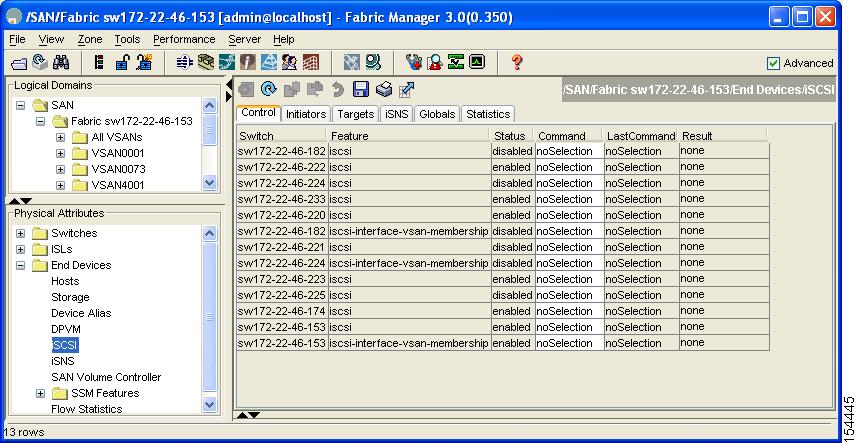Click the floppy disk save icon
This screenshot has height=443, width=859.
pyautogui.click(x=360, y=89)
